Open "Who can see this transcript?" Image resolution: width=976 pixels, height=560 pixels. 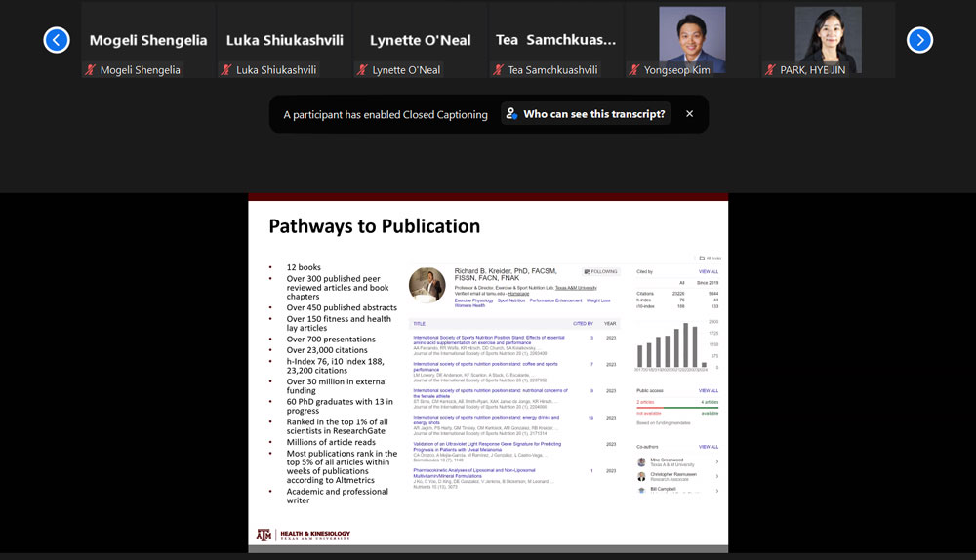pyautogui.click(x=586, y=114)
